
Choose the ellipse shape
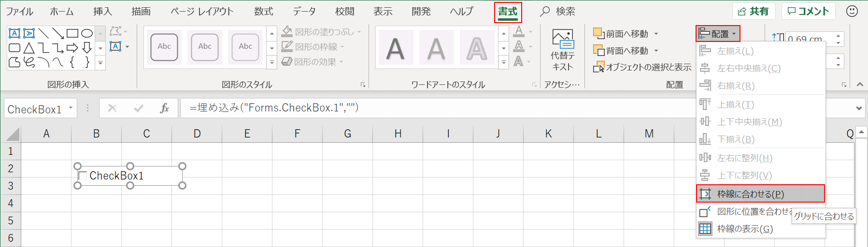point(87,33)
